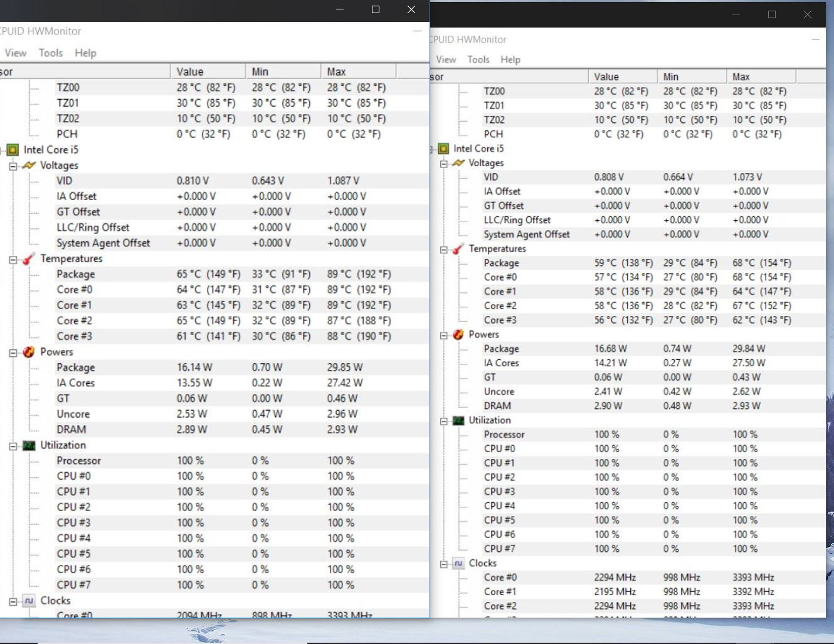This screenshot has width=834, height=644.
Task: Collapse Utilization node in left window
Action: 13,446
